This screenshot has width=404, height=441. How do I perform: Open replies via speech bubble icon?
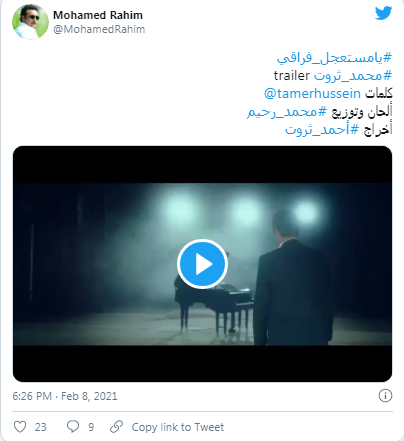point(73,426)
